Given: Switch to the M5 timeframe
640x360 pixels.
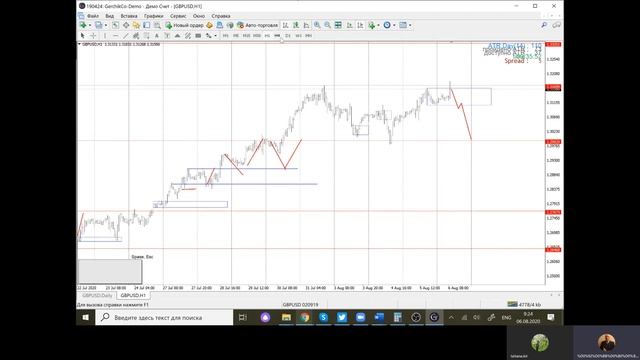Looking at the screenshot, I should pyautogui.click(x=236, y=36).
